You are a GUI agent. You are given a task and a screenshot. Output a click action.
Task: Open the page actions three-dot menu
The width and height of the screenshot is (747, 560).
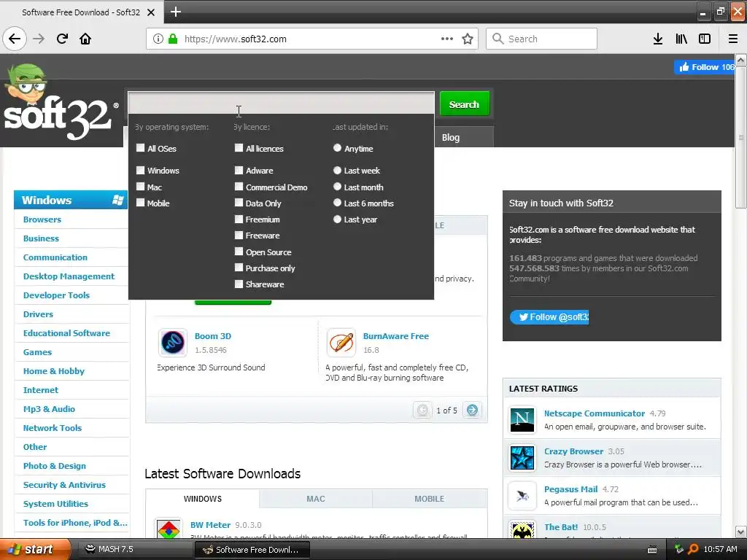(x=447, y=39)
